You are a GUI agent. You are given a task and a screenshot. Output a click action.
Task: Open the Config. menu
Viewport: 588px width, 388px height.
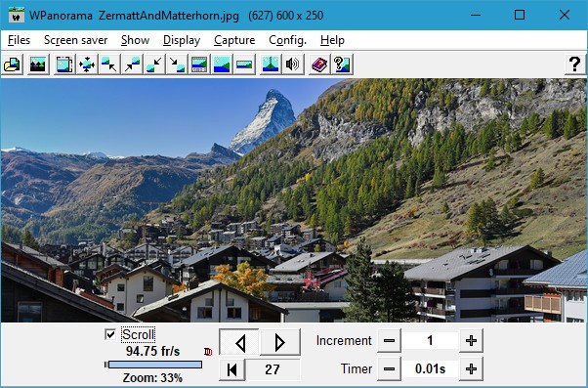tap(287, 40)
